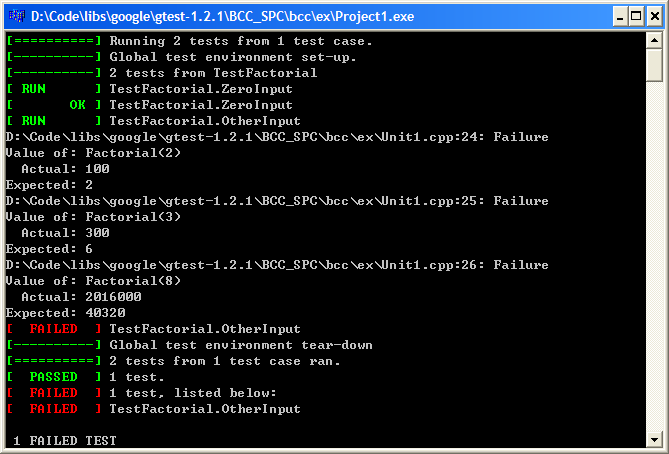Maximize the Project1.exe console window
669x454 pixels.
pyautogui.click(x=637, y=17)
